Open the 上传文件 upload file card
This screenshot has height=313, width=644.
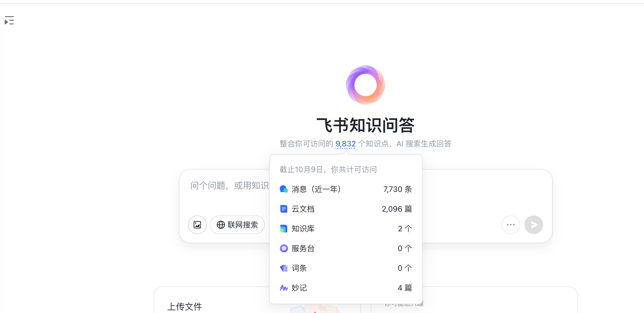click(185, 306)
